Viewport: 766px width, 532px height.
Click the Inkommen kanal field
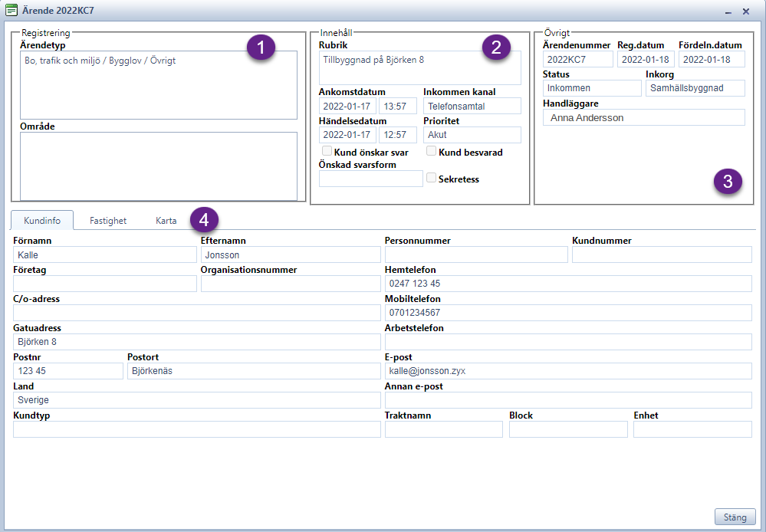point(472,106)
